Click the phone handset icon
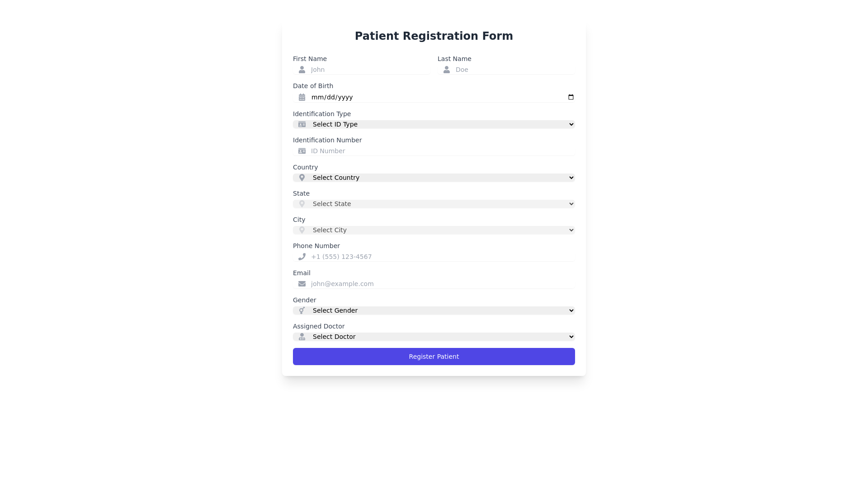This screenshot has height=488, width=868. coord(302,257)
